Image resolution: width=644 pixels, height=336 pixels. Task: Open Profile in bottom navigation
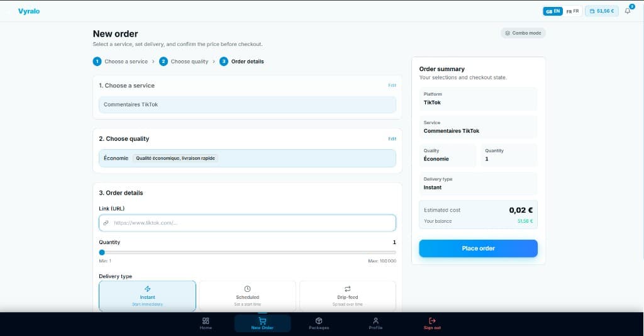375,323
